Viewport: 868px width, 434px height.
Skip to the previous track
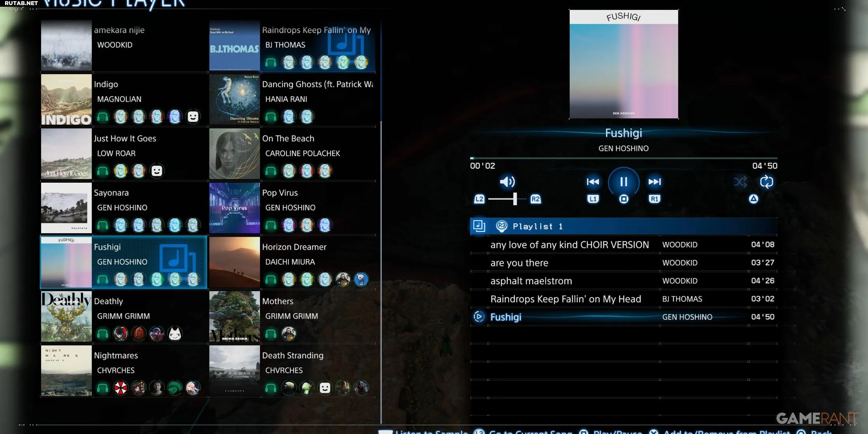pyautogui.click(x=593, y=182)
